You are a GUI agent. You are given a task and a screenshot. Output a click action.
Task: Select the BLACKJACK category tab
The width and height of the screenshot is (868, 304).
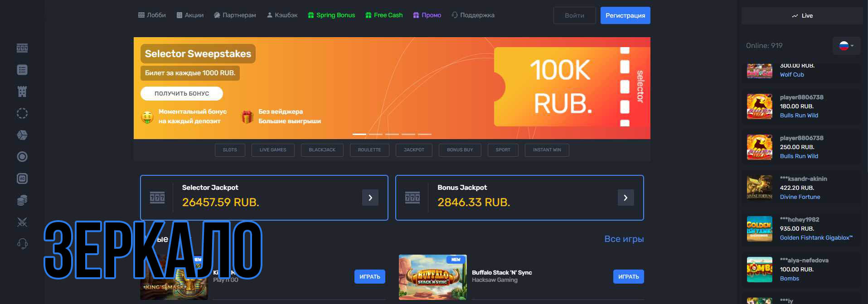[x=322, y=150]
